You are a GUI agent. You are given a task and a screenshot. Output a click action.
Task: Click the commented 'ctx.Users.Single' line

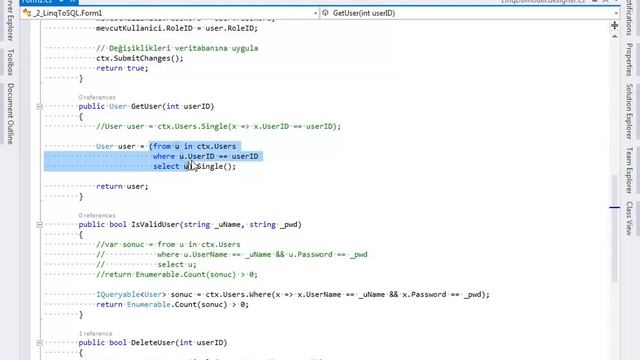(x=218, y=127)
